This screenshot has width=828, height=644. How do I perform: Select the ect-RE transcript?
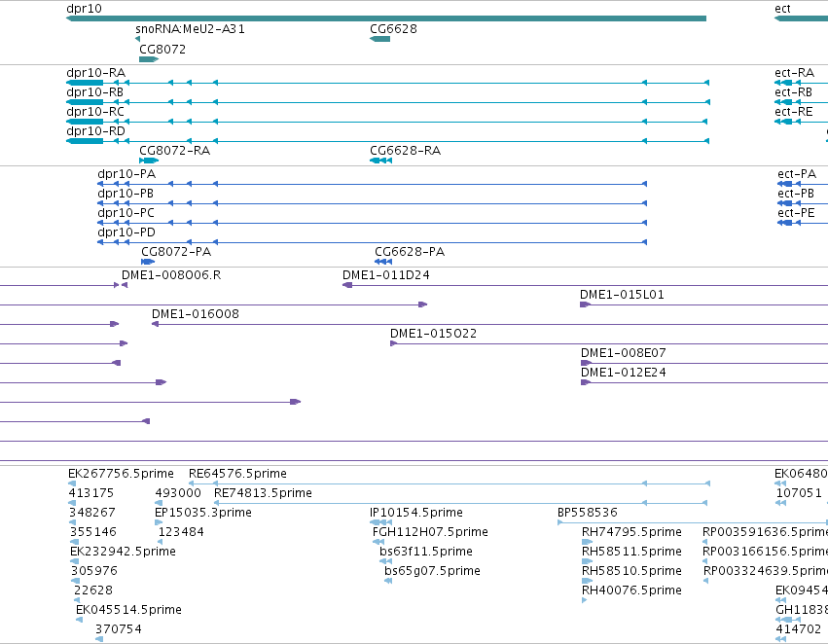pyautogui.click(x=801, y=122)
